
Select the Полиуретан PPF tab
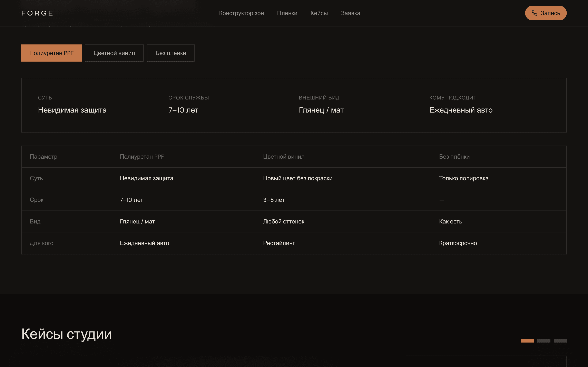pyautogui.click(x=51, y=53)
